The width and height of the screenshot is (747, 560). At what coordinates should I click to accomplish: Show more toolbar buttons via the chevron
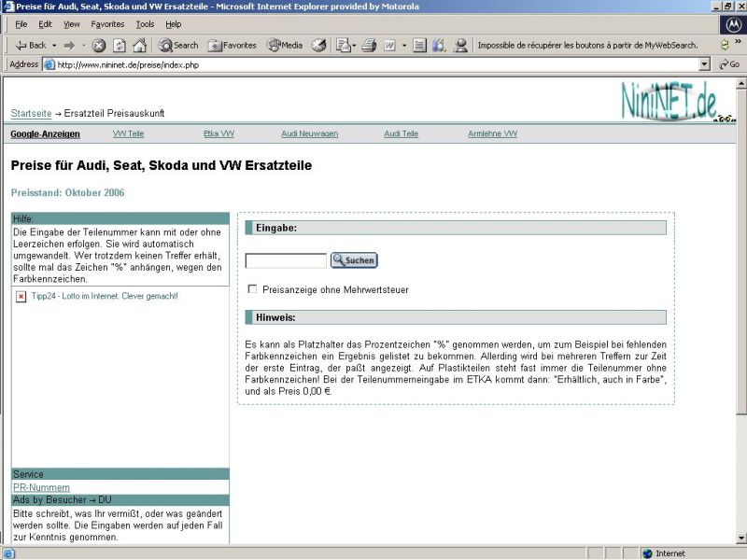coord(738,41)
